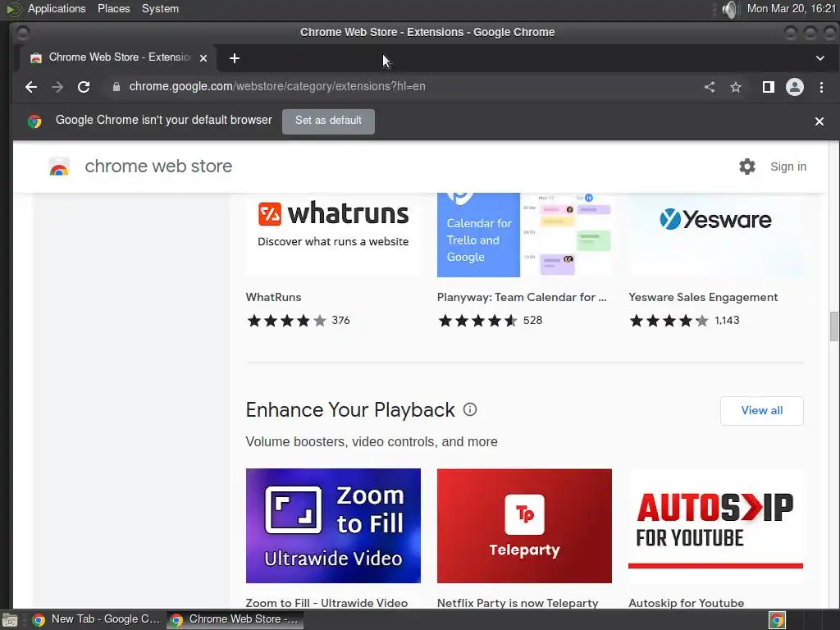Open the Applications menu
840x630 pixels.
(57, 8)
